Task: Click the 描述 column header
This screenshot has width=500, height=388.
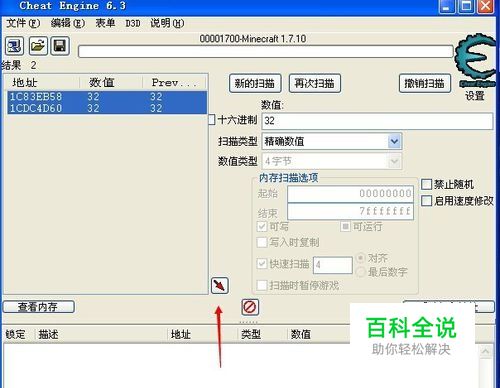Action: (x=102, y=334)
